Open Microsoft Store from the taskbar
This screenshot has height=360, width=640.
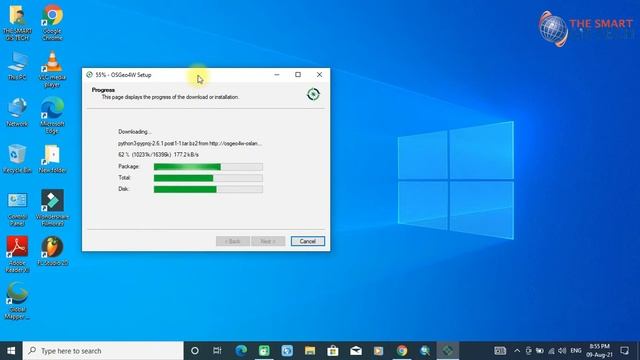333,351
